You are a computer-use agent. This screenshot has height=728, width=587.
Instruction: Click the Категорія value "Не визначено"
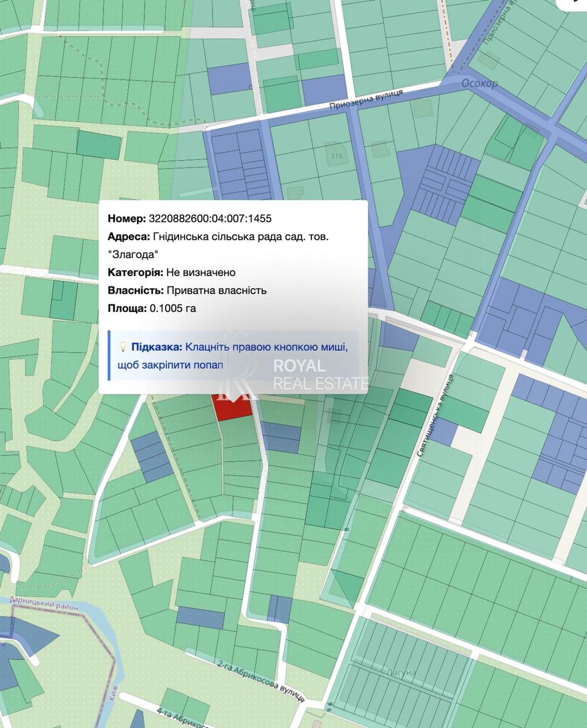coord(200,272)
